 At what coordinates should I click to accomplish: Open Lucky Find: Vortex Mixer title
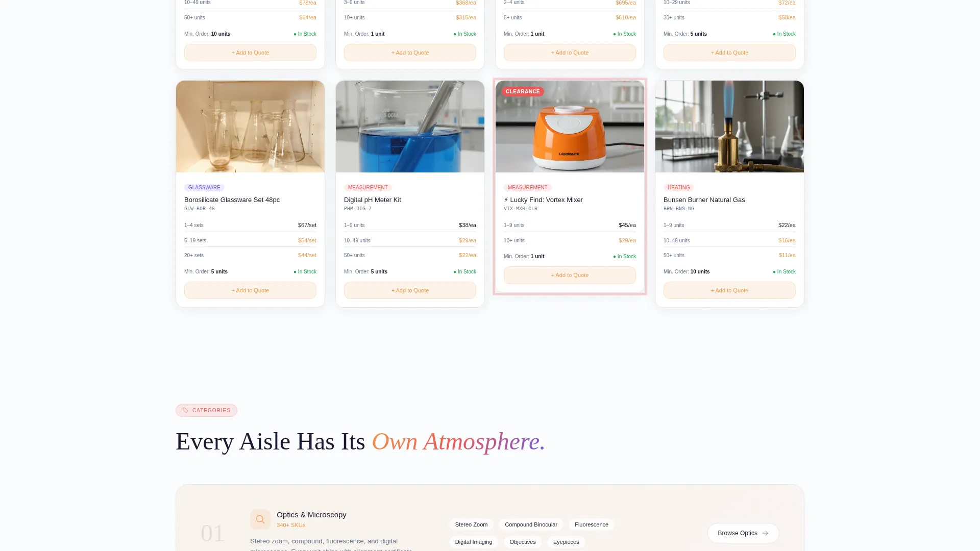(543, 200)
